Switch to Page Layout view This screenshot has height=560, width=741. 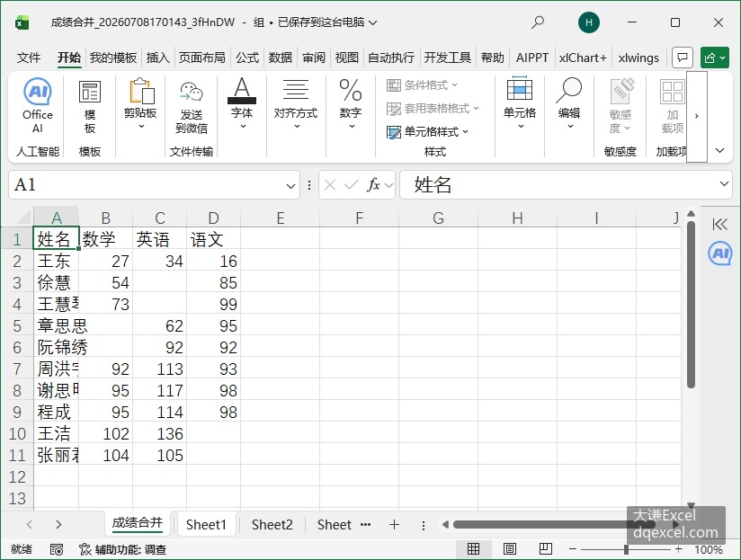pos(509,548)
